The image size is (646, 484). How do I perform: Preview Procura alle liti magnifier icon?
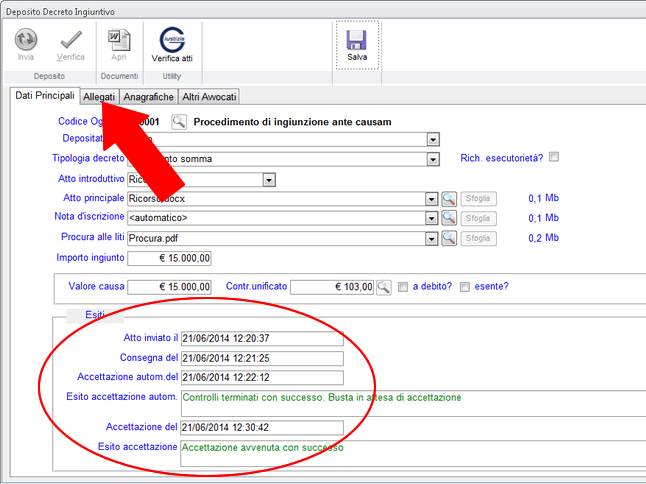point(449,238)
